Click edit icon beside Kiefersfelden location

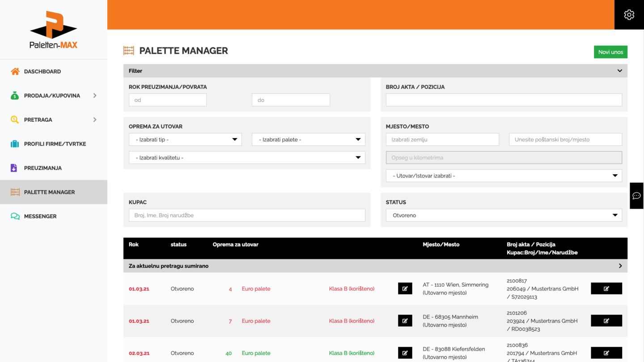pos(405,353)
